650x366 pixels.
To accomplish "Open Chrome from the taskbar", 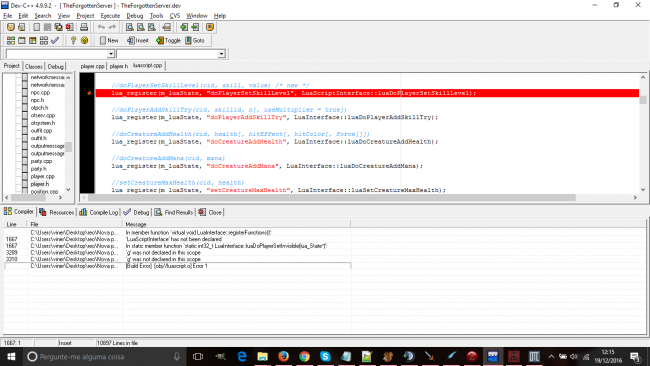I will click(304, 356).
